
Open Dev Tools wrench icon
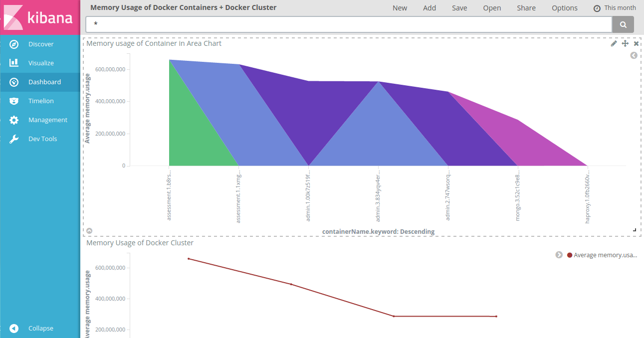pyautogui.click(x=14, y=139)
